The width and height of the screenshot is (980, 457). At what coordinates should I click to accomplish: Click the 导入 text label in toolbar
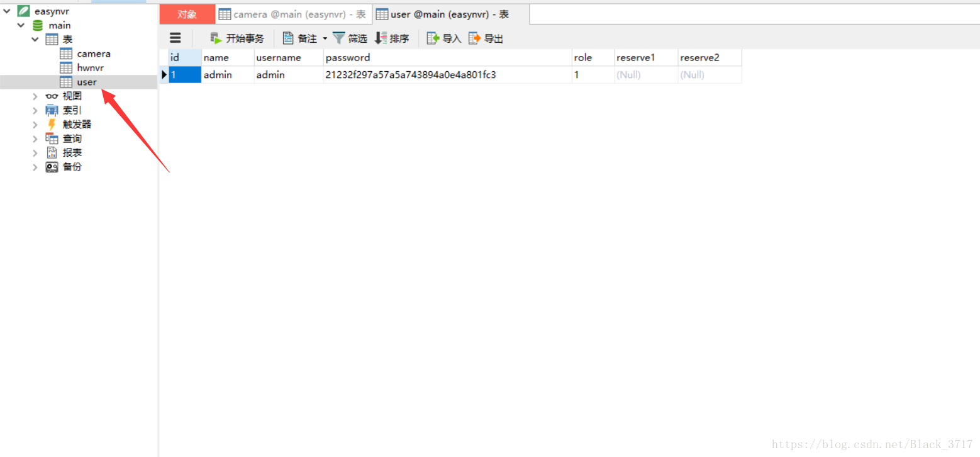click(452, 38)
